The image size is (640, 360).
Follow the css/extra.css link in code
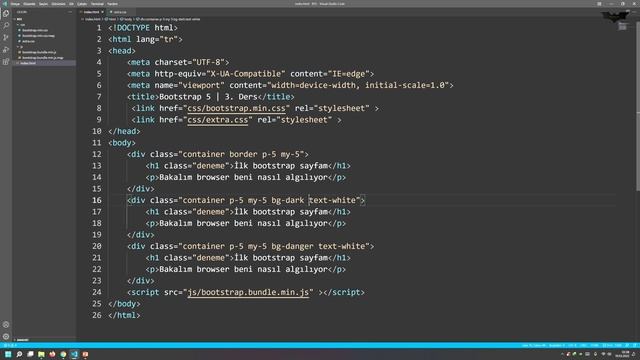218,120
